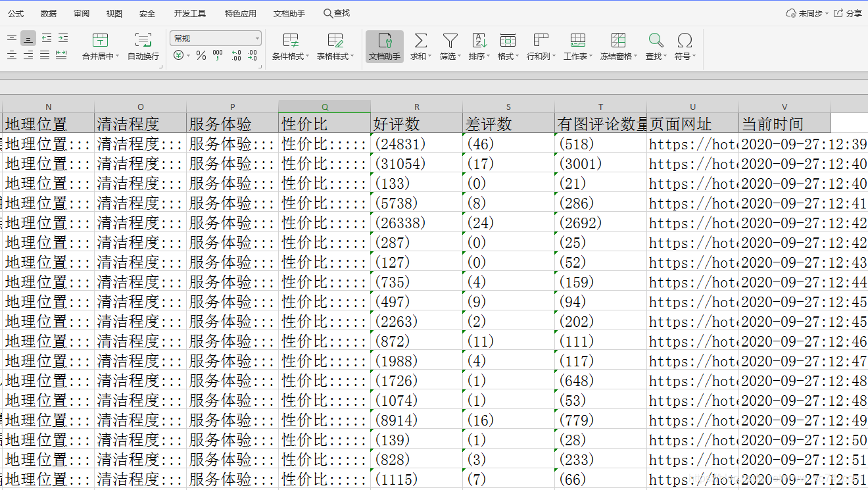This screenshot has width=868, height=490.
Task: Click the 查找 search box in the menu bar
Action: (337, 13)
